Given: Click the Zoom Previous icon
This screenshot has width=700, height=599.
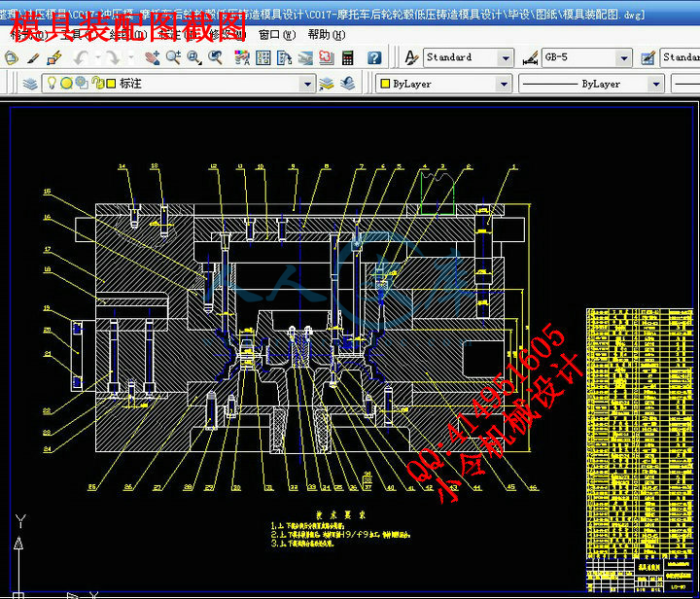Looking at the screenshot, I should point(215,58).
